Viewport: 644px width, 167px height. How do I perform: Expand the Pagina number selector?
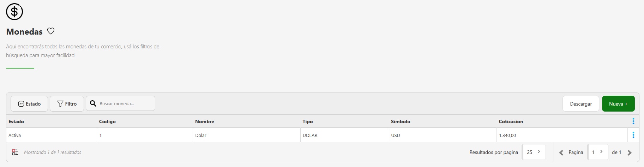pos(597,152)
